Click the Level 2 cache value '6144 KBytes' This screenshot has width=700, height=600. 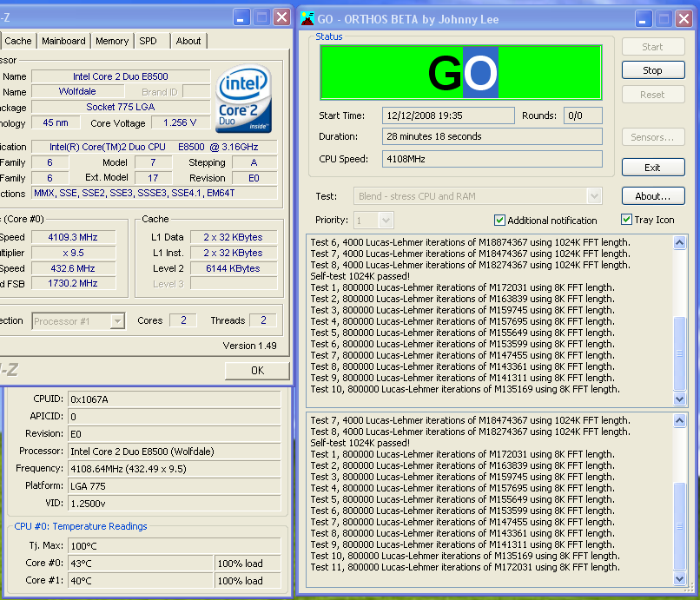tap(234, 268)
